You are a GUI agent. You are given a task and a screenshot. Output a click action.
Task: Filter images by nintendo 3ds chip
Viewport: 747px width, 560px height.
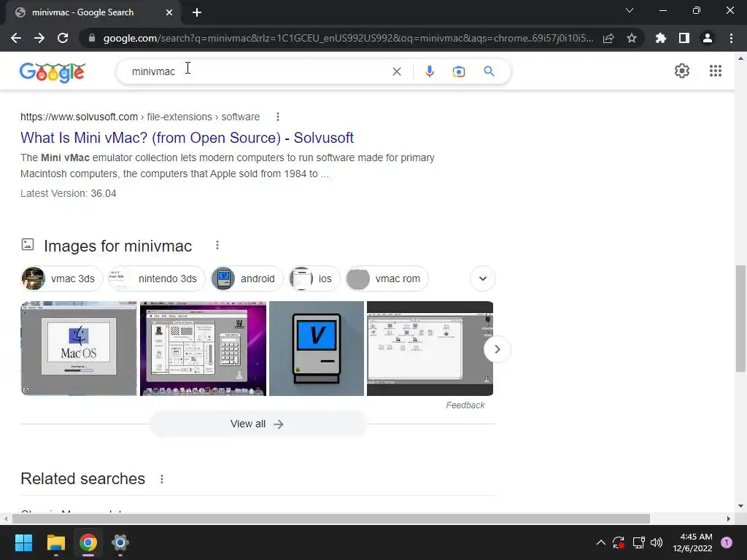coord(157,279)
